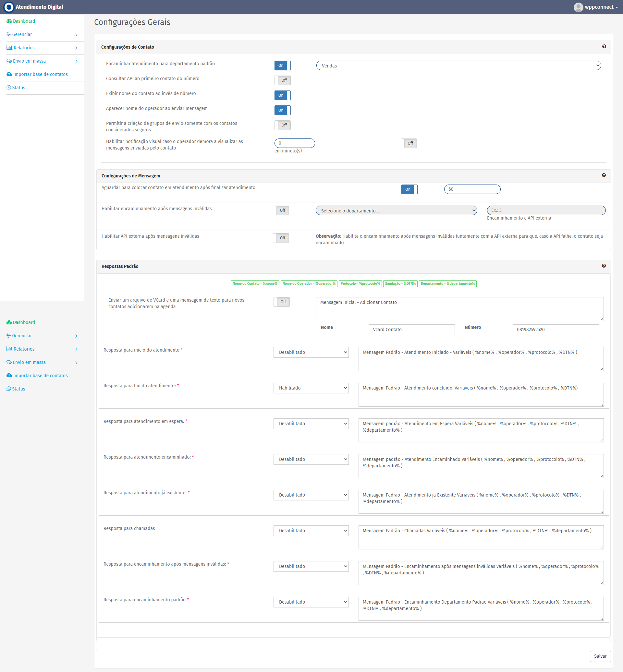Open Resposta para fim do atendimento dropdown
The height and width of the screenshot is (672, 623).
311,388
